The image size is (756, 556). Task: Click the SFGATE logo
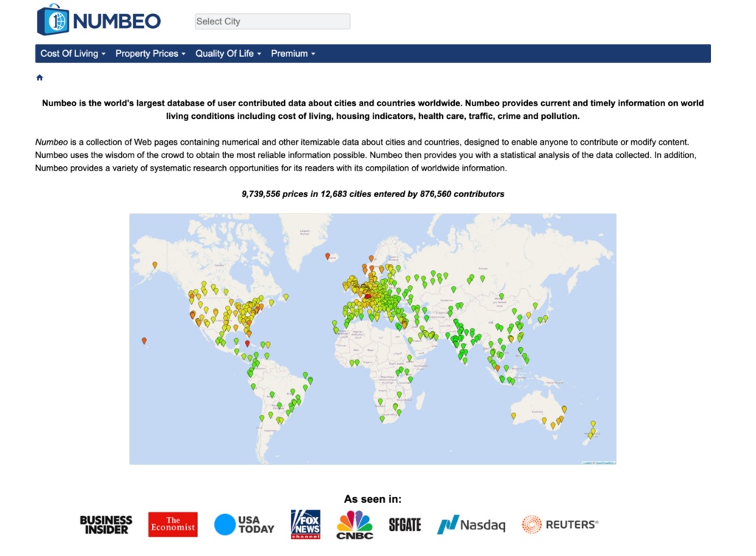pyautogui.click(x=405, y=524)
